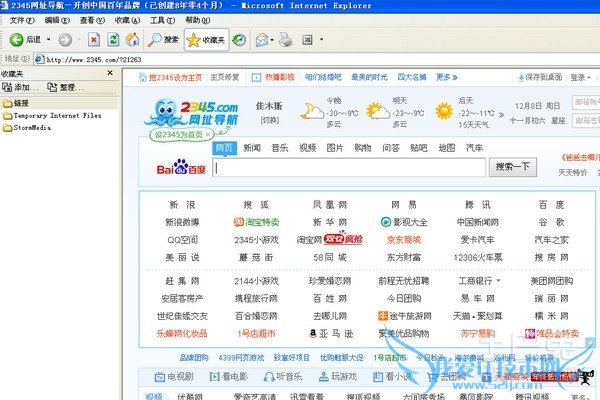600x400 pixels.
Task: Open the 链接 folder in Favorites
Action: [15, 103]
